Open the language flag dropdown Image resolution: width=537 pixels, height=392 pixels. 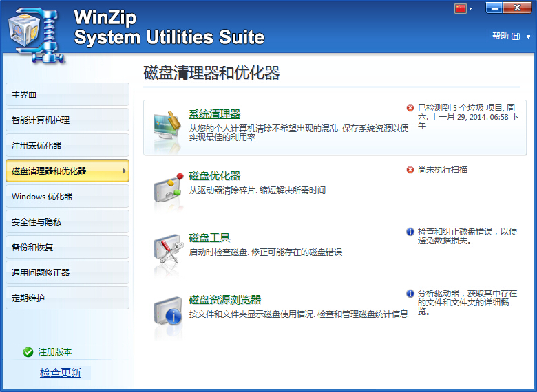click(x=463, y=8)
